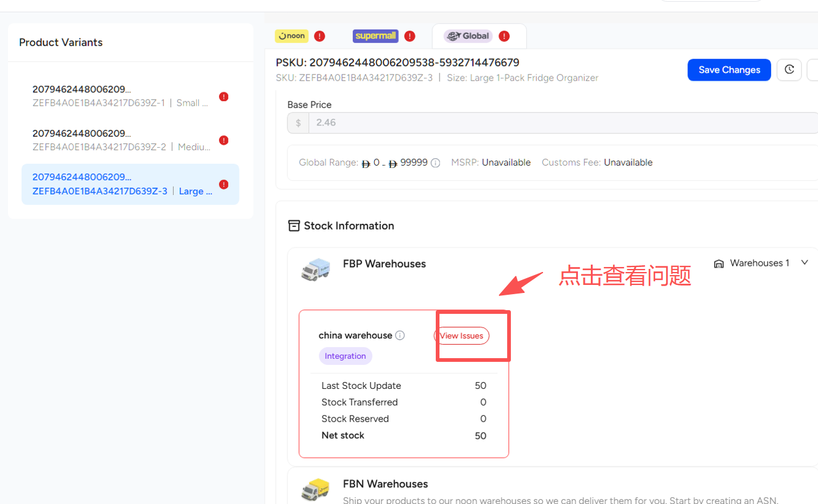Click the Stock Transferred value 0
The image size is (818, 504).
[x=483, y=402]
